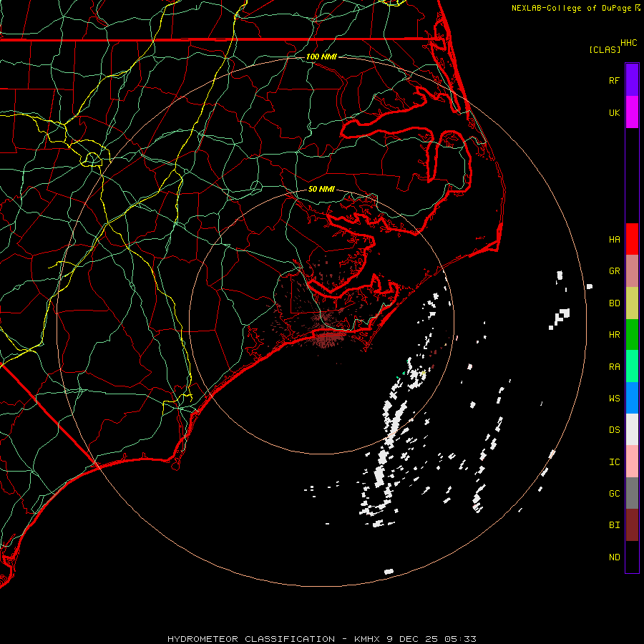Click the GC gray legend block
The image size is (644, 644).
632,493
